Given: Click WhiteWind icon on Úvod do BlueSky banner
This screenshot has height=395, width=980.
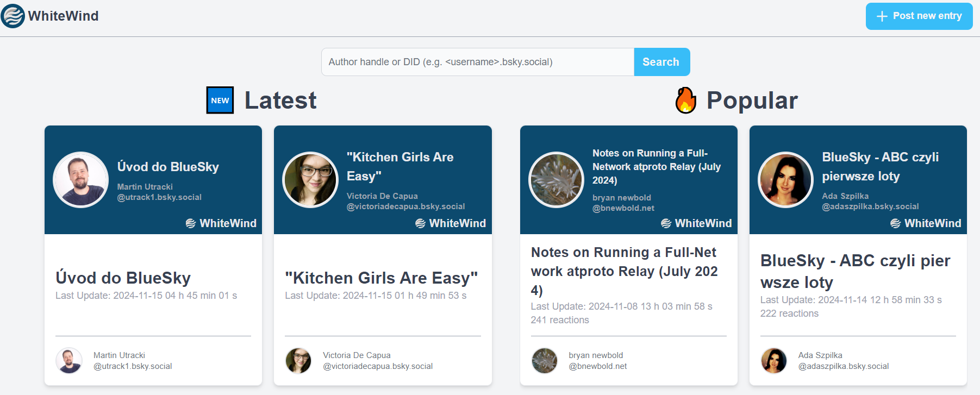Looking at the screenshot, I should pyautogui.click(x=191, y=223).
